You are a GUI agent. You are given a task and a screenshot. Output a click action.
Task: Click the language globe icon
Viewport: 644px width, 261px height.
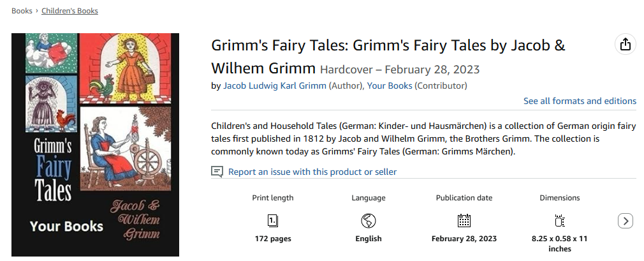click(x=368, y=221)
